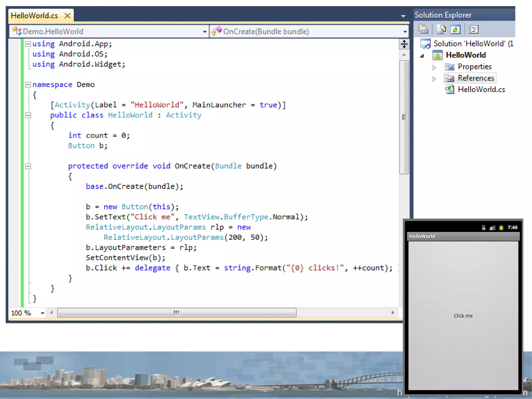
Task: Collapse the namespace Demo block
Action: (28, 85)
